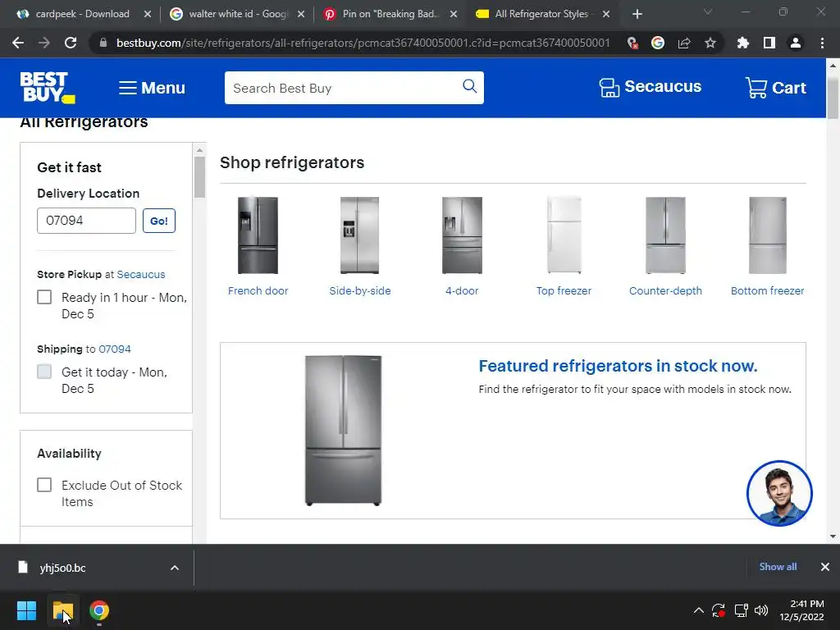Viewport: 840px width, 630px height.
Task: Open downloaded file yhj5o0.bc
Action: point(62,568)
